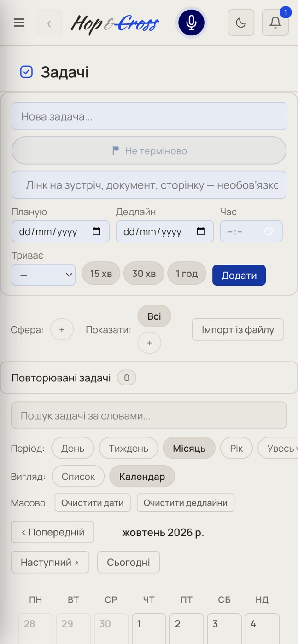Switch period to Тиждень
The width and height of the screenshot is (298, 644).
tap(129, 448)
